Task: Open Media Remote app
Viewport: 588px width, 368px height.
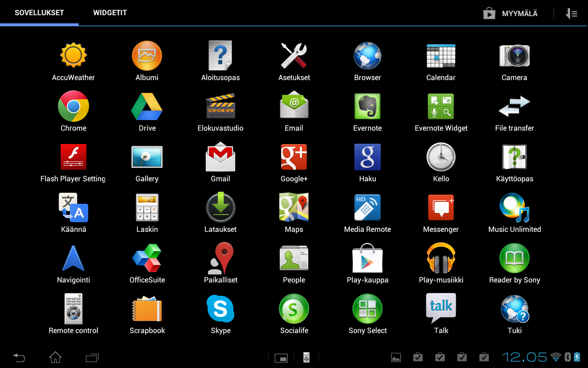Action: point(367,207)
